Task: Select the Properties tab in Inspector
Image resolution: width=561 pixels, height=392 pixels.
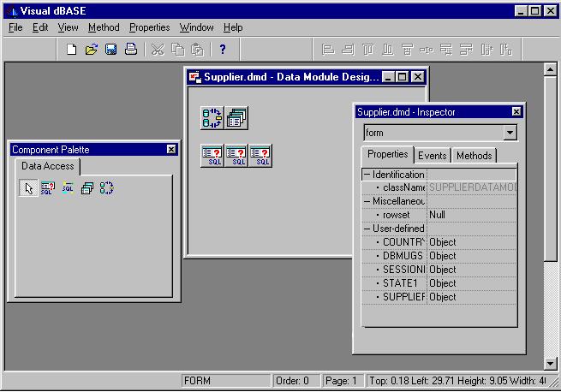Action: click(387, 154)
